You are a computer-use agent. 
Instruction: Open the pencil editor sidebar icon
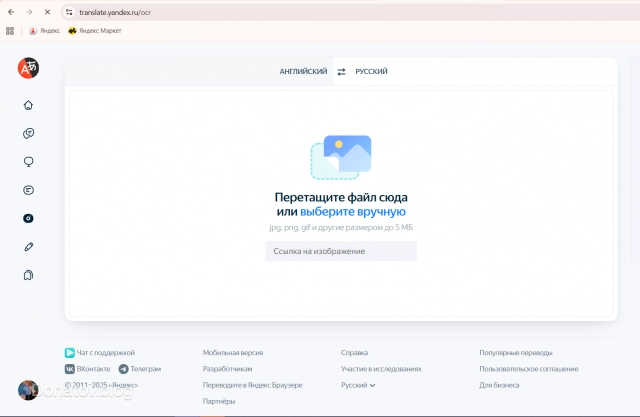pyautogui.click(x=28, y=247)
